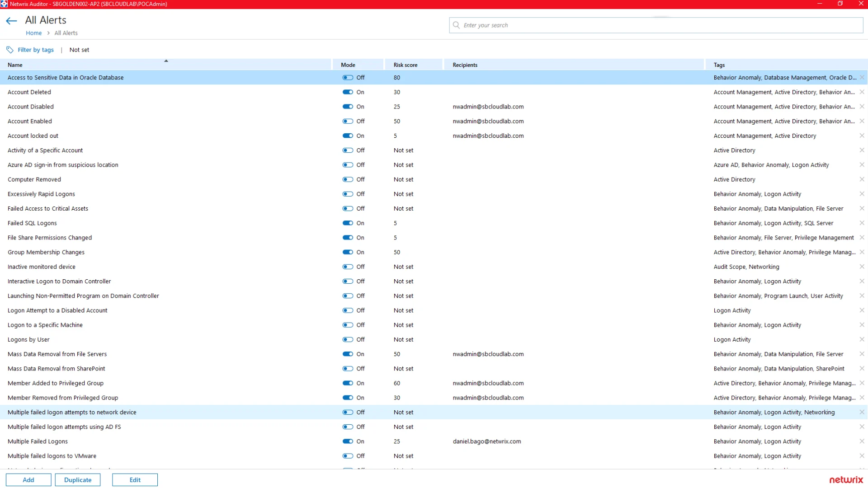Viewport: 868px width, 488px height.
Task: Sort alerts by the Name column header
Action: [x=166, y=65]
